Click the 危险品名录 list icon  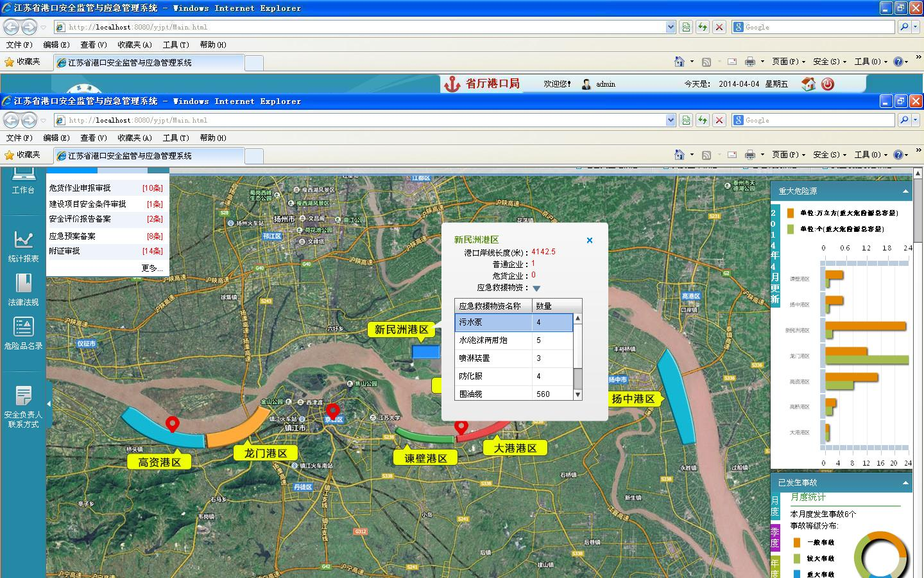pyautogui.click(x=24, y=327)
